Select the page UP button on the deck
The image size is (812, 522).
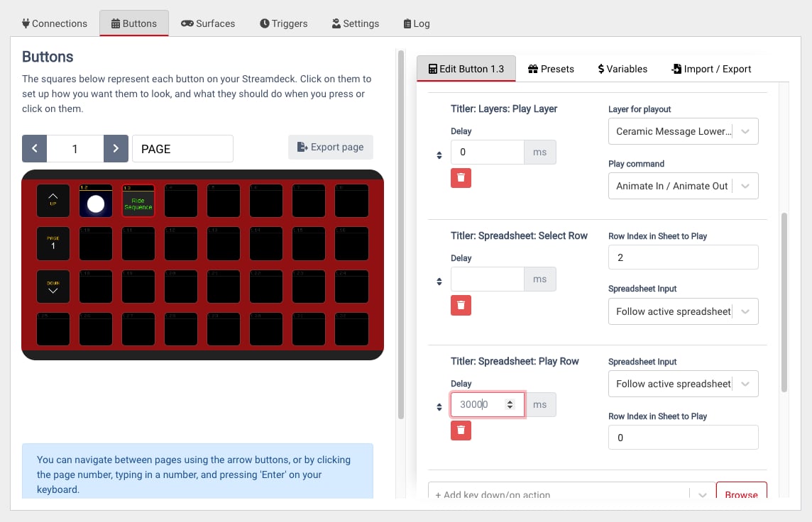pos(53,200)
